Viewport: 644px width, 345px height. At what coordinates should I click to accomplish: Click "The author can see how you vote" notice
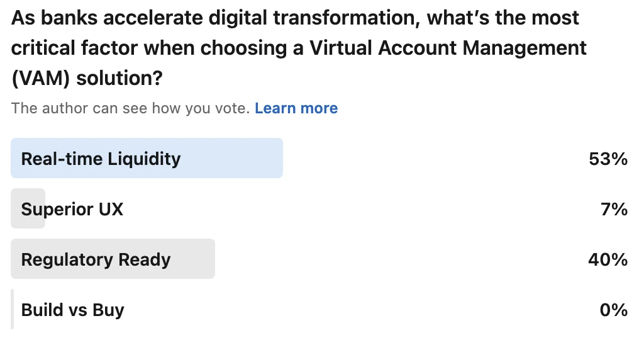pyautogui.click(x=130, y=108)
